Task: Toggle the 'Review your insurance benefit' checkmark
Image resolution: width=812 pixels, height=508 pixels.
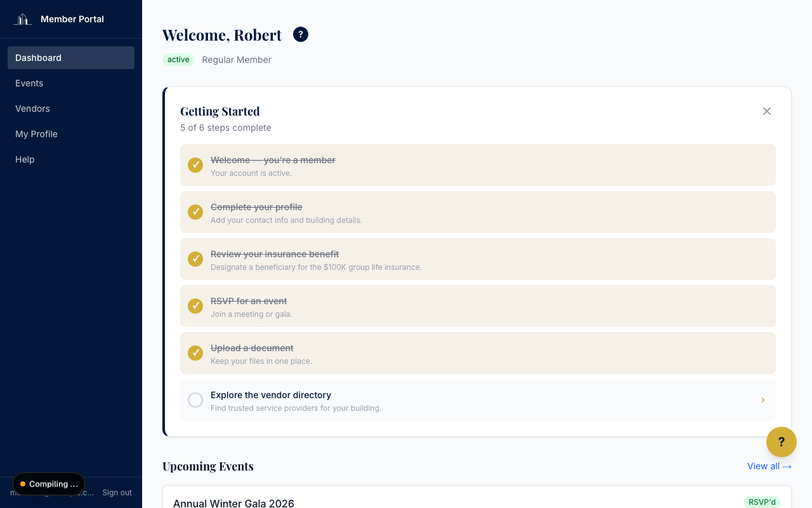Action: 195,259
